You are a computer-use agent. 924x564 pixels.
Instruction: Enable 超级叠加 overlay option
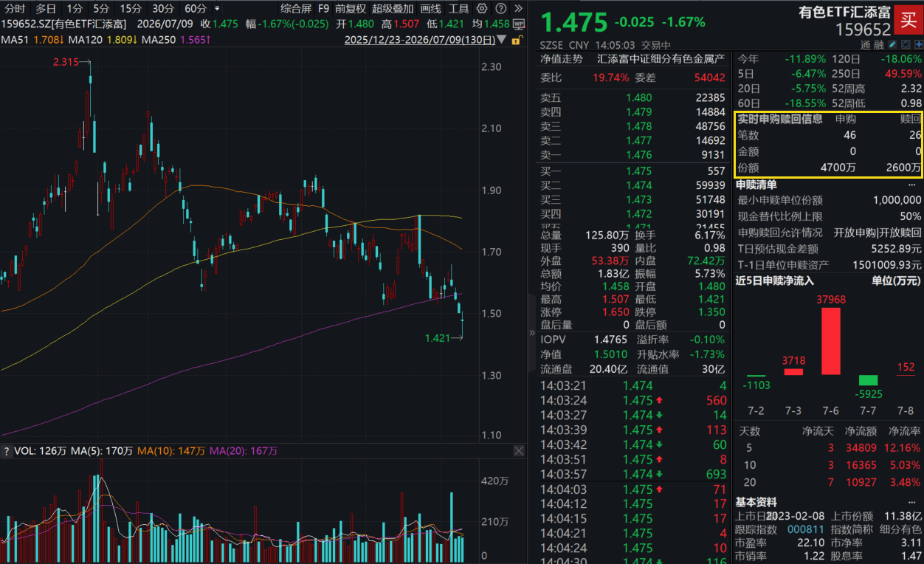[393, 9]
